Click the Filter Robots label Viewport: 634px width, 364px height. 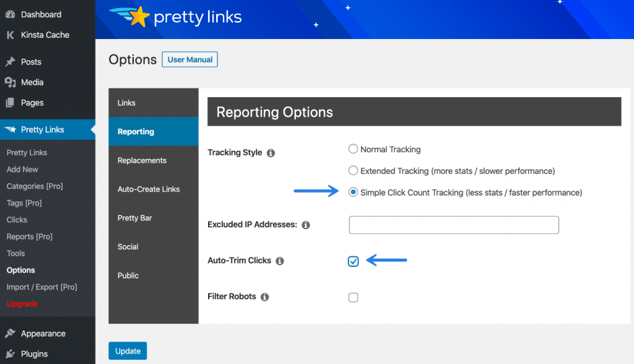(x=232, y=297)
